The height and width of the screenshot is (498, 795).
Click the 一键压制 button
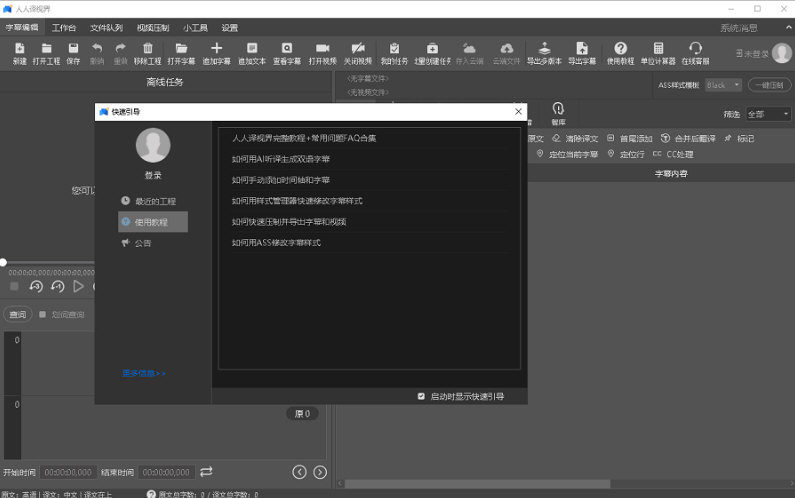tap(770, 85)
